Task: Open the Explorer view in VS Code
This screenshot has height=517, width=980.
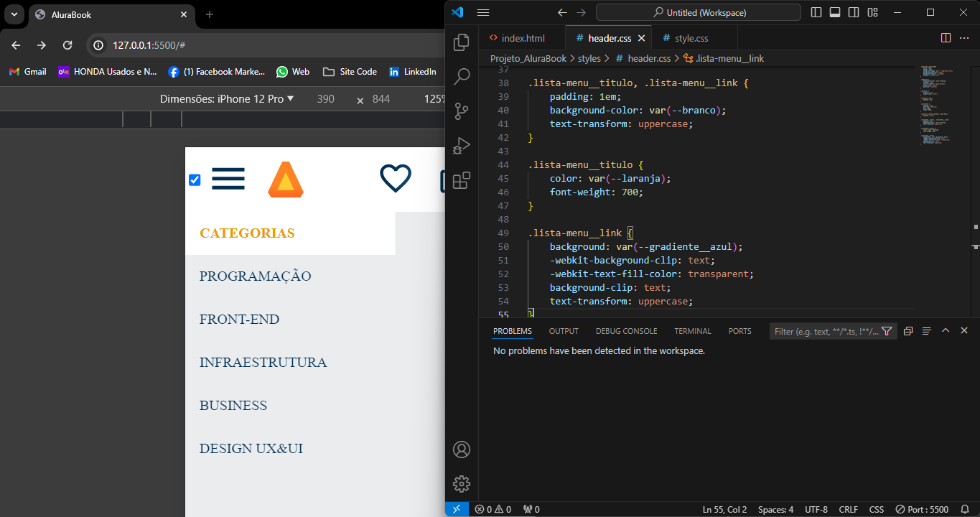Action: click(x=462, y=42)
